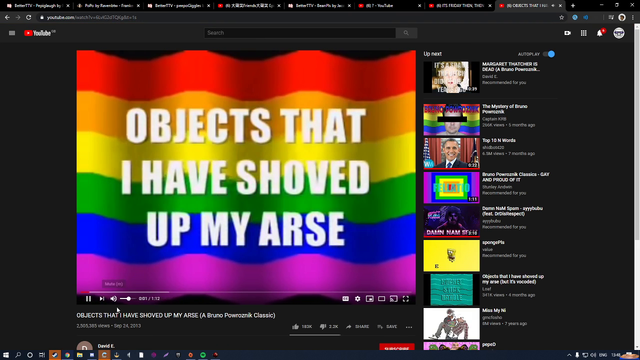
Task: Seek on the video progress bar
Action: [246, 292]
